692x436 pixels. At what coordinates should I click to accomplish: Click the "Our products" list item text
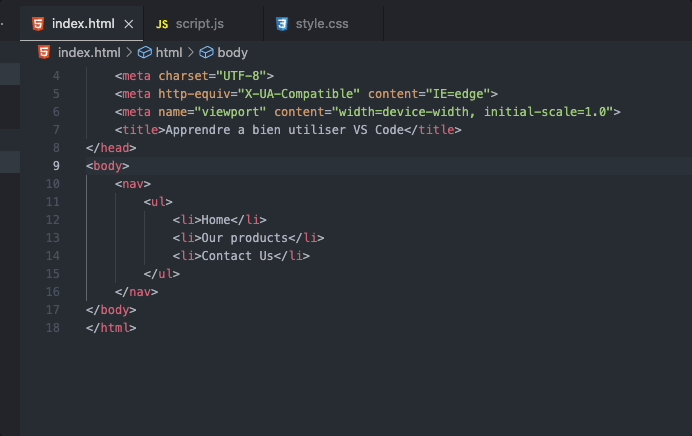pos(244,238)
